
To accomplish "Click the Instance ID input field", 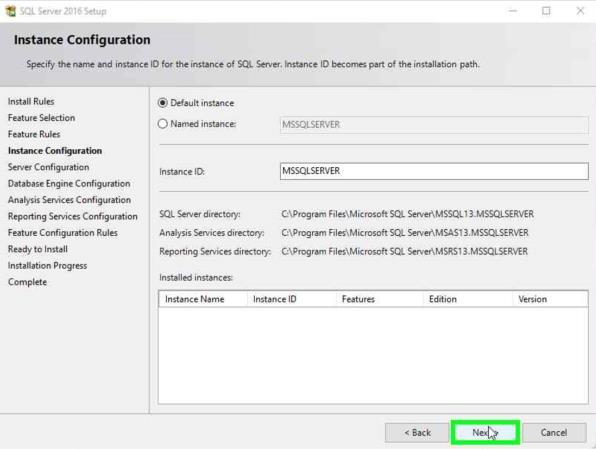I will 434,171.
